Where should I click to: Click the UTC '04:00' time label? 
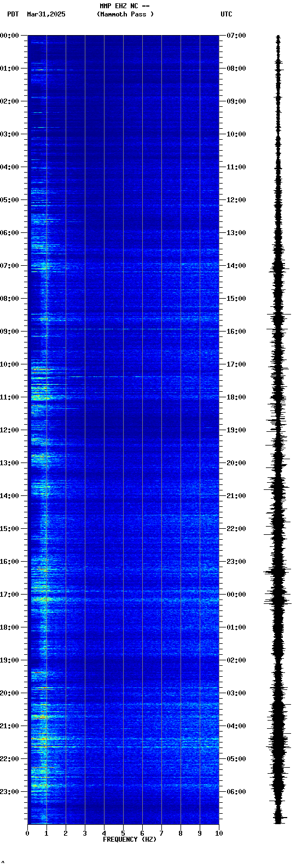coord(236,726)
